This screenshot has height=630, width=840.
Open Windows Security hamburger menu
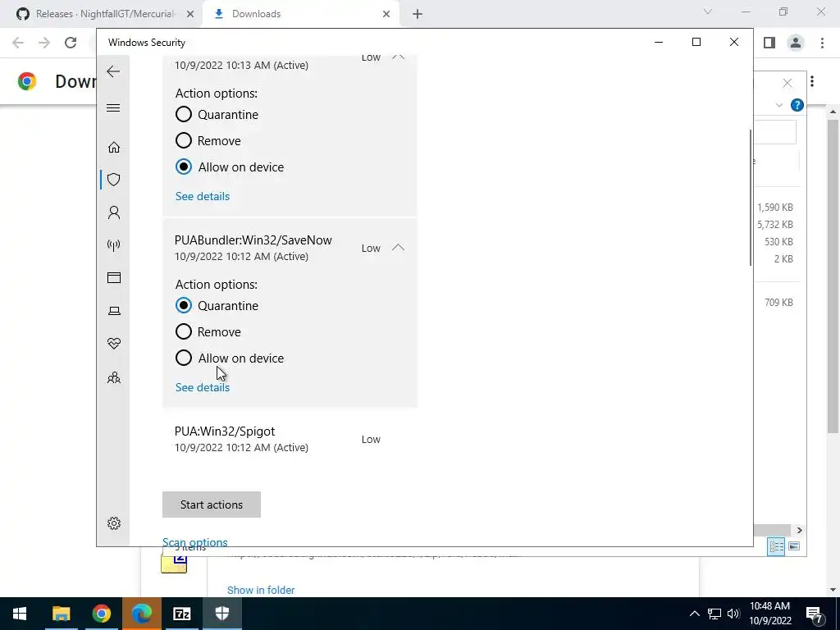pos(113,107)
